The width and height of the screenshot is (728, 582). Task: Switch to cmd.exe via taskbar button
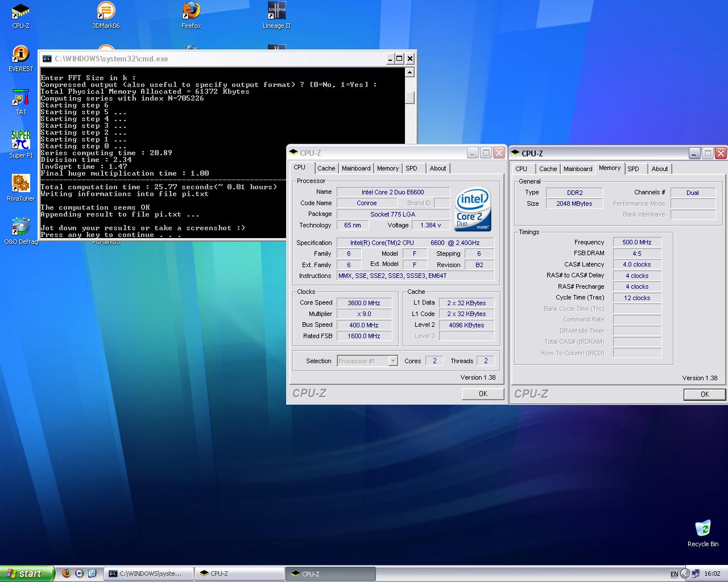149,573
